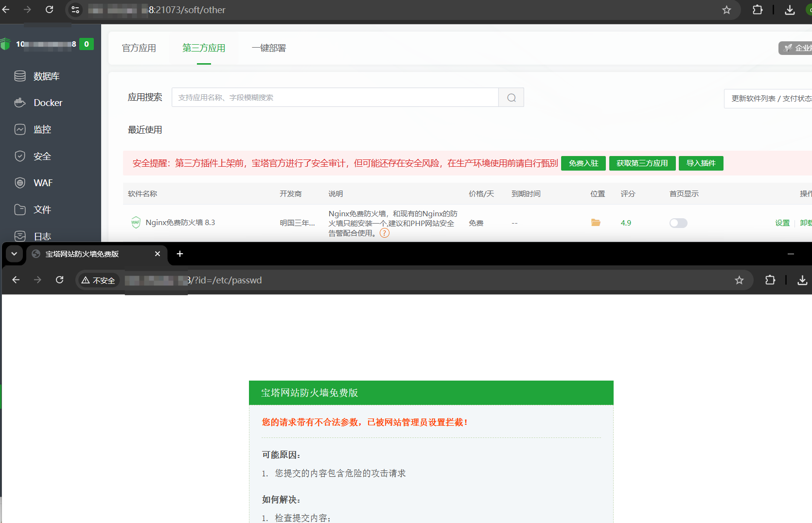Open a new tab in front browser
This screenshot has width=812, height=523.
tap(180, 254)
